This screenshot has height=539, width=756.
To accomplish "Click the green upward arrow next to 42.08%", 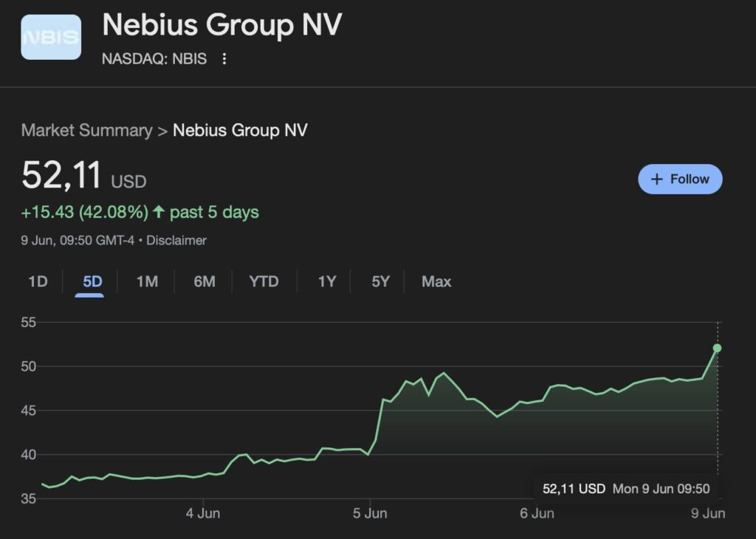I will click(x=159, y=211).
